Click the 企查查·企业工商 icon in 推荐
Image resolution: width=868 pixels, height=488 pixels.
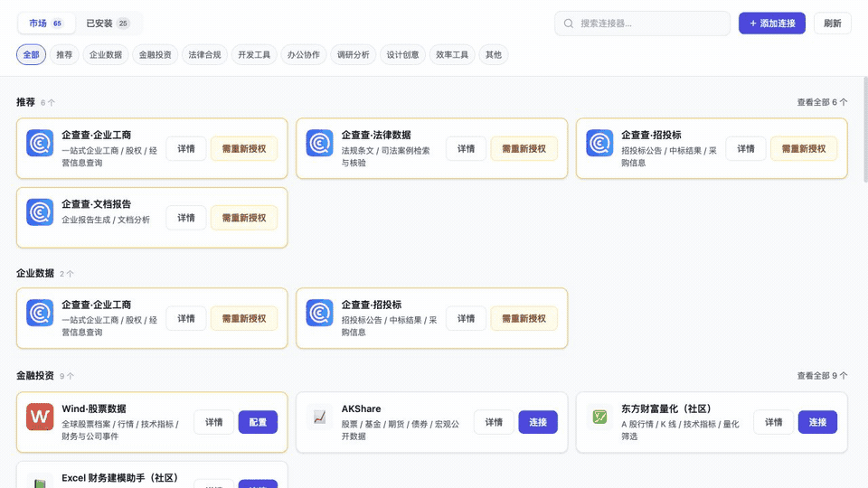coord(40,144)
